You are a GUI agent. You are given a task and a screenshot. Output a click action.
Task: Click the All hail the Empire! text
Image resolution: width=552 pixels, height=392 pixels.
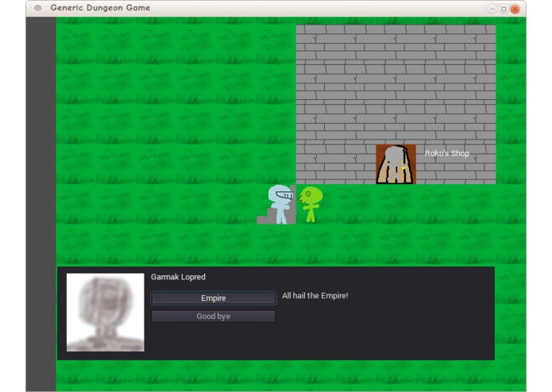tap(315, 296)
